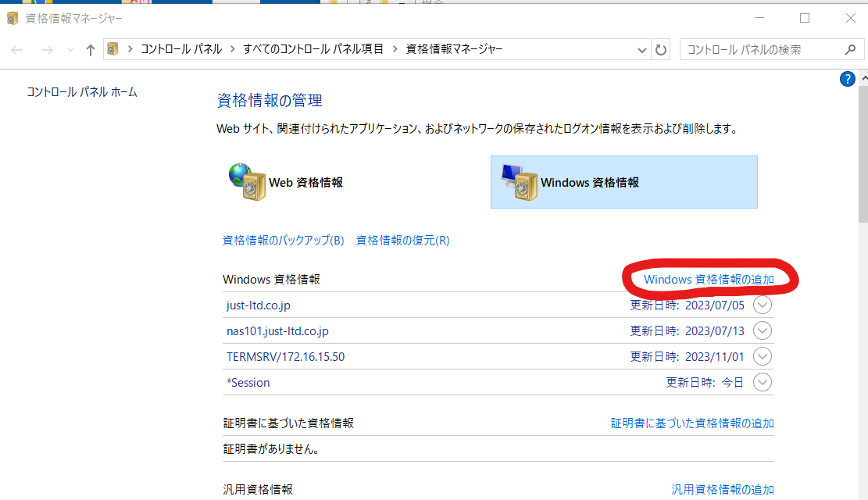
Task: Click 証明書に基づいた資格情報の追加 link
Action: (x=692, y=423)
